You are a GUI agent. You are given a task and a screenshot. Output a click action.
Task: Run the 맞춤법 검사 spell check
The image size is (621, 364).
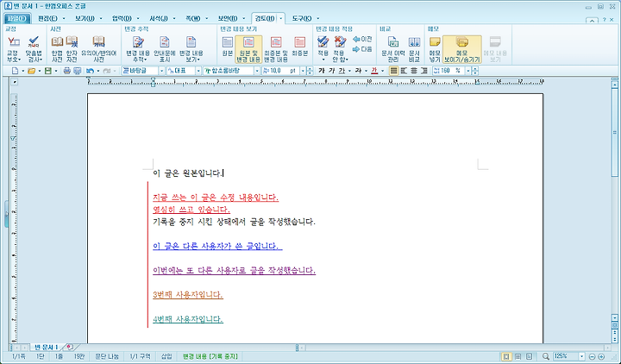34,49
